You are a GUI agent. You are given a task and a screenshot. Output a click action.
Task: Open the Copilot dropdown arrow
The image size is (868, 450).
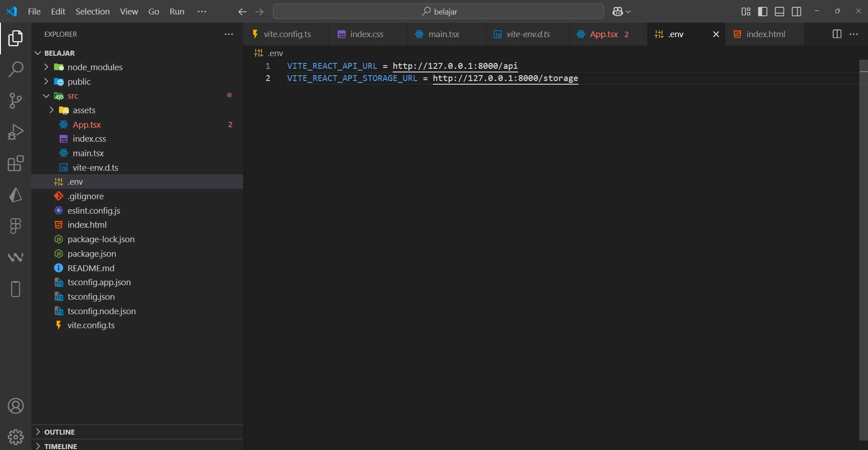click(x=628, y=12)
